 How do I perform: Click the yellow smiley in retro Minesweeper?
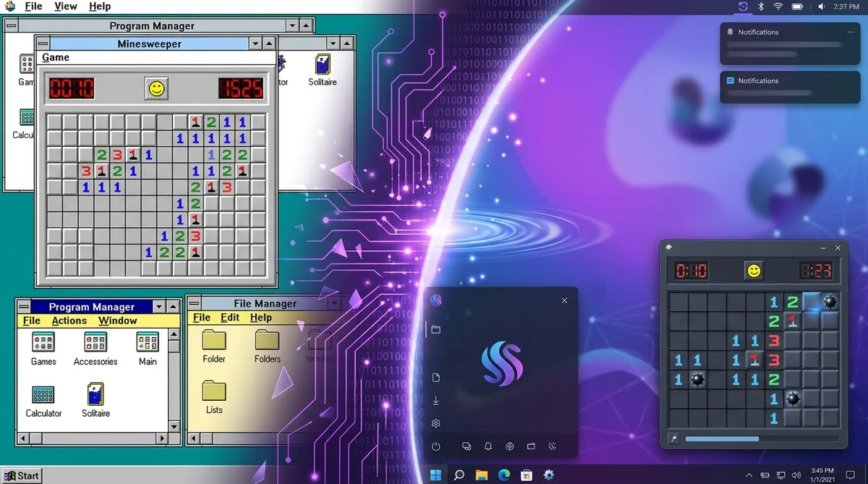[156, 89]
